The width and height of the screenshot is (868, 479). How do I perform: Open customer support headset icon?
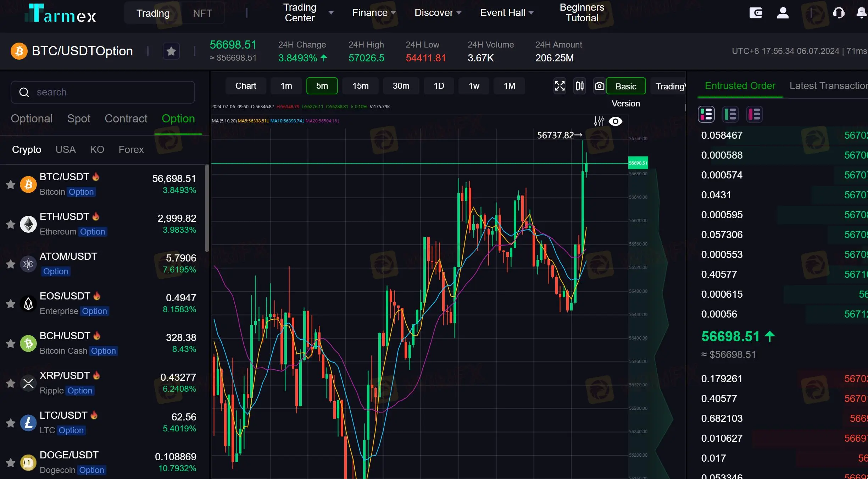[x=839, y=13]
